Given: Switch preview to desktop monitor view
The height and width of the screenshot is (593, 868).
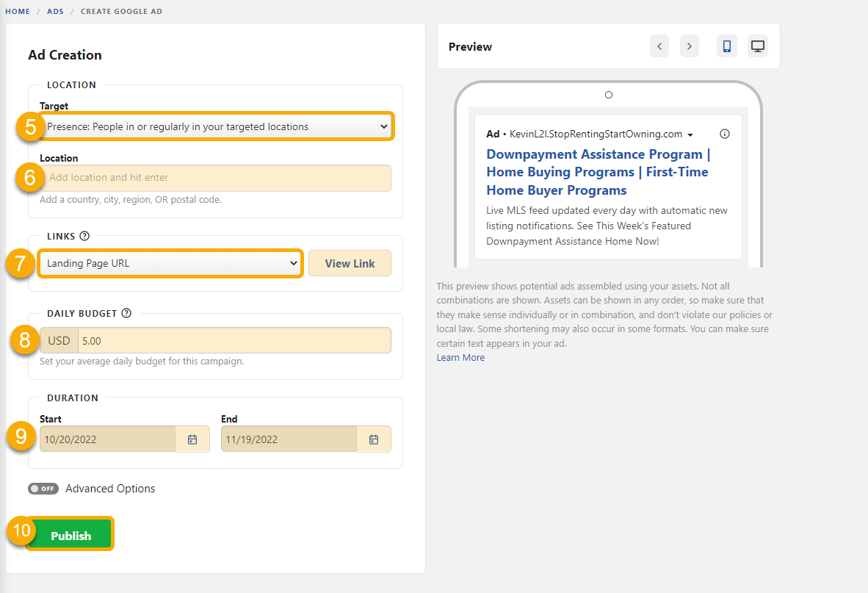Looking at the screenshot, I should [758, 46].
